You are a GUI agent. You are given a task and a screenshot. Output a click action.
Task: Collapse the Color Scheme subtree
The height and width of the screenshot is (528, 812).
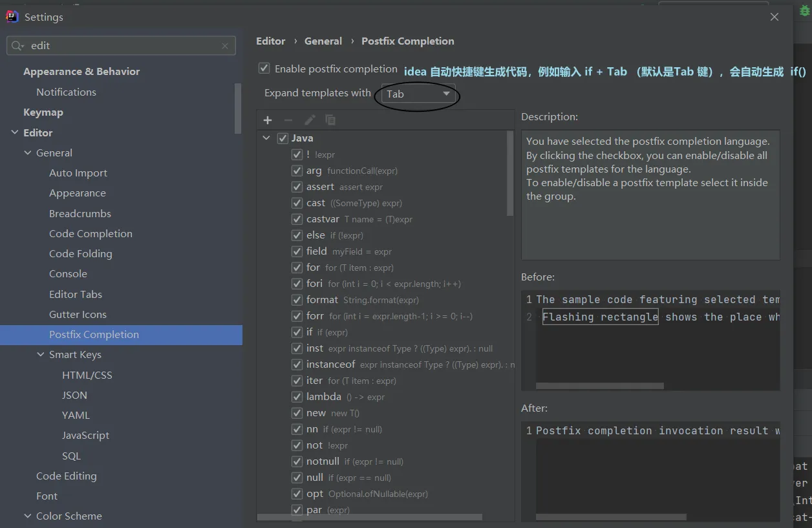pos(28,516)
